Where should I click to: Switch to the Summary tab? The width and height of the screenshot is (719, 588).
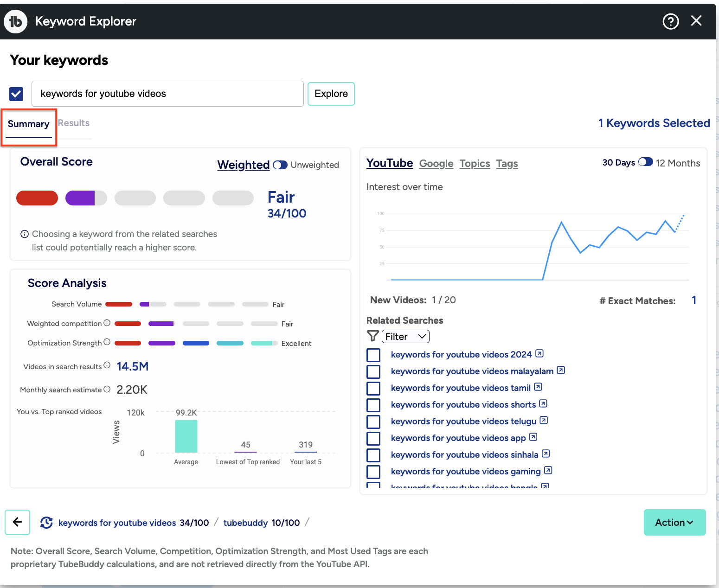click(28, 124)
